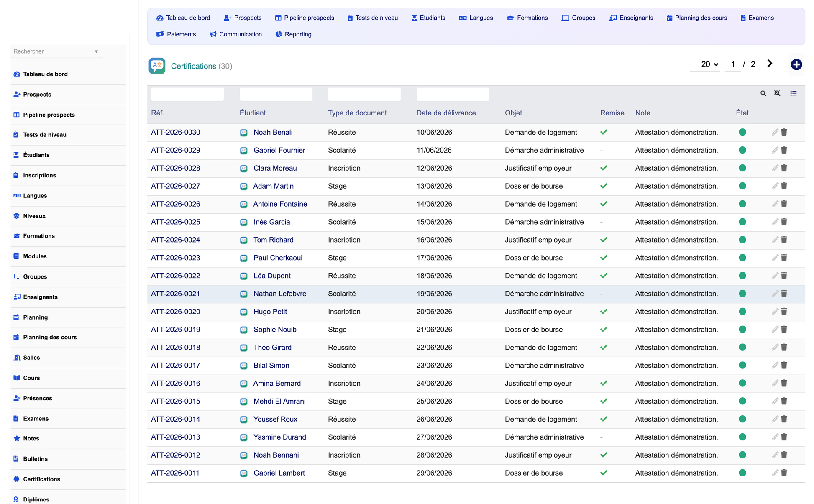Open Prospects in the sidebar

(68, 95)
